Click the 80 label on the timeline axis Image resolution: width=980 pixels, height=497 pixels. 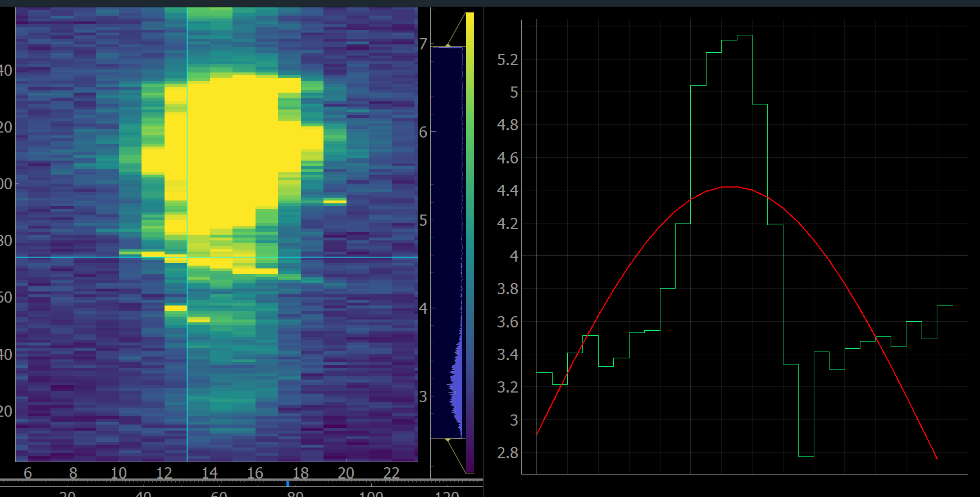[295, 494]
